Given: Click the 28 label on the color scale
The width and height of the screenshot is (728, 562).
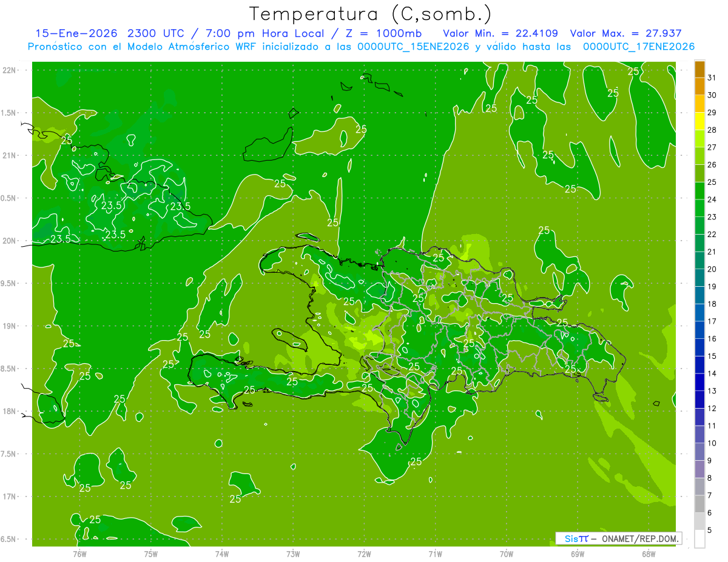Looking at the screenshot, I should (712, 130).
